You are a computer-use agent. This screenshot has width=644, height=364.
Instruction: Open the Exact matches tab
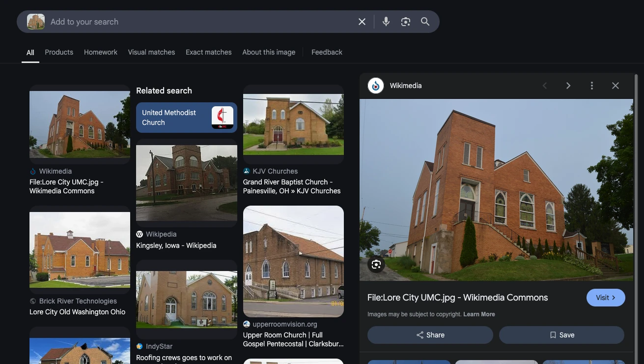tap(209, 52)
